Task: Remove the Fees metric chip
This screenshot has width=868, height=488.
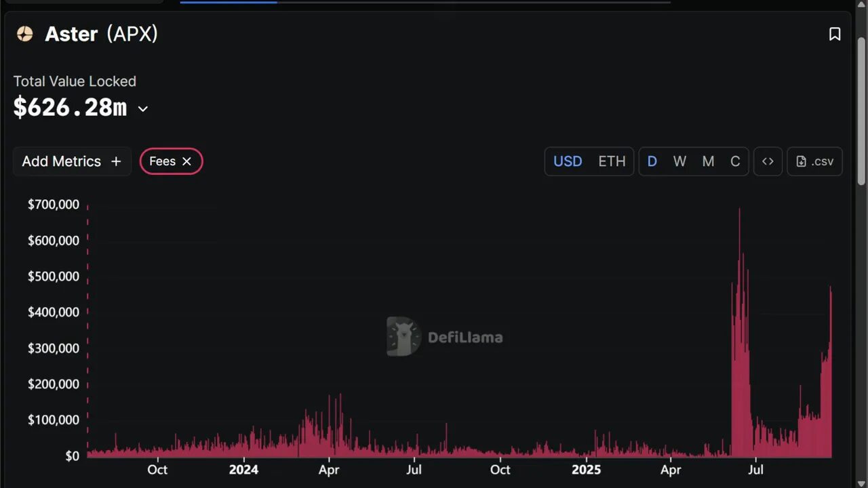Action: click(x=186, y=161)
